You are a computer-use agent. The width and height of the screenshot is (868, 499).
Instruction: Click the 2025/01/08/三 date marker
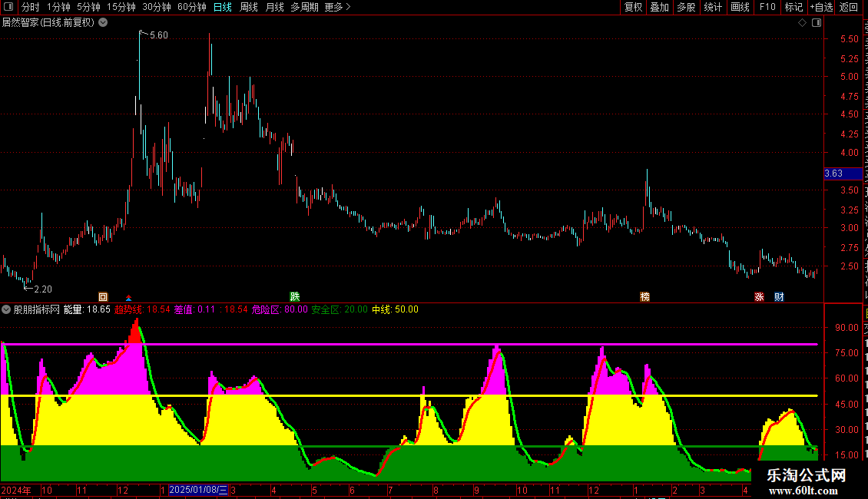198,490
